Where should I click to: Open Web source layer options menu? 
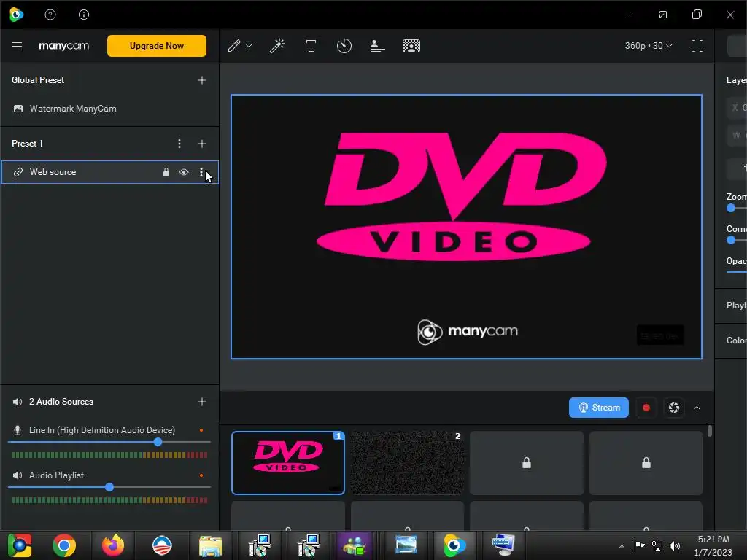tap(201, 172)
